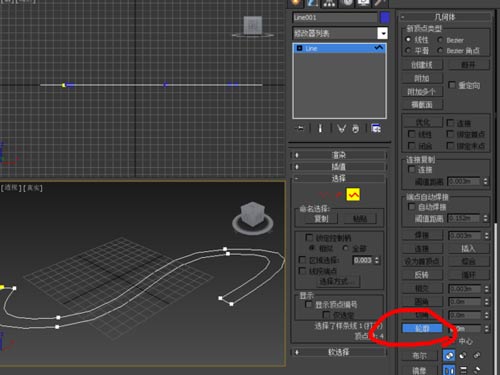The height and width of the screenshot is (375, 500).
Task: Tick the 显示顶点编号 checkbox
Action: point(309,304)
